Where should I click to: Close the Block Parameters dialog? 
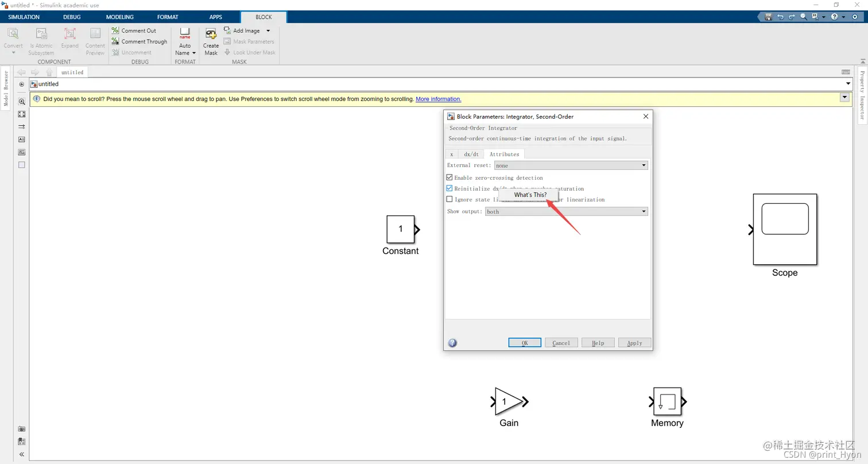pos(646,116)
